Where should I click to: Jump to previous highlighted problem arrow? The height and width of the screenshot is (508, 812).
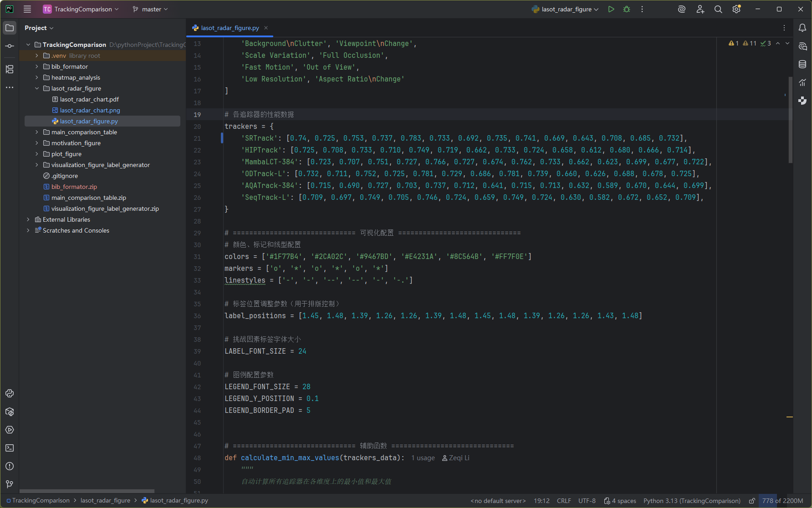click(x=778, y=43)
